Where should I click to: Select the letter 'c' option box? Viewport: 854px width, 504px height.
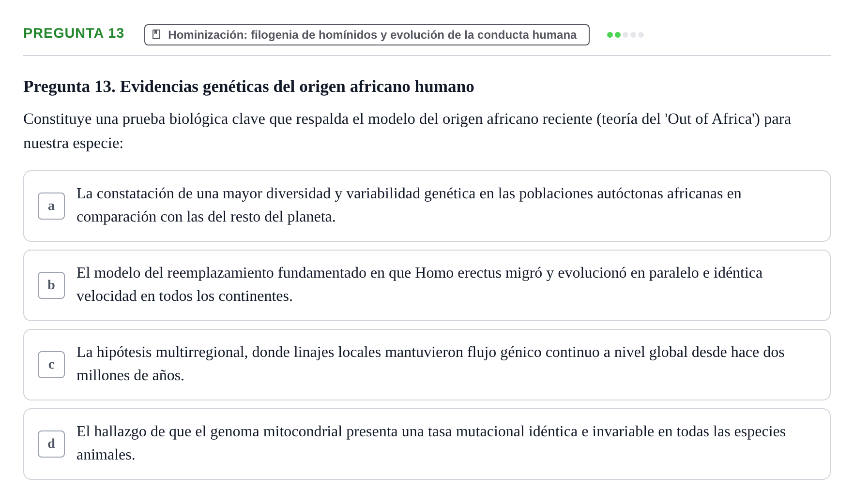coord(51,365)
